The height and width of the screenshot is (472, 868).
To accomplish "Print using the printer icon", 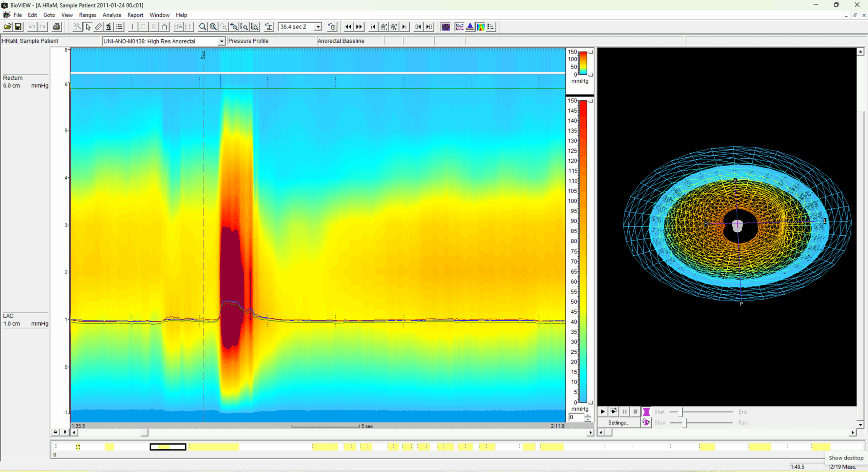I will click(57, 27).
